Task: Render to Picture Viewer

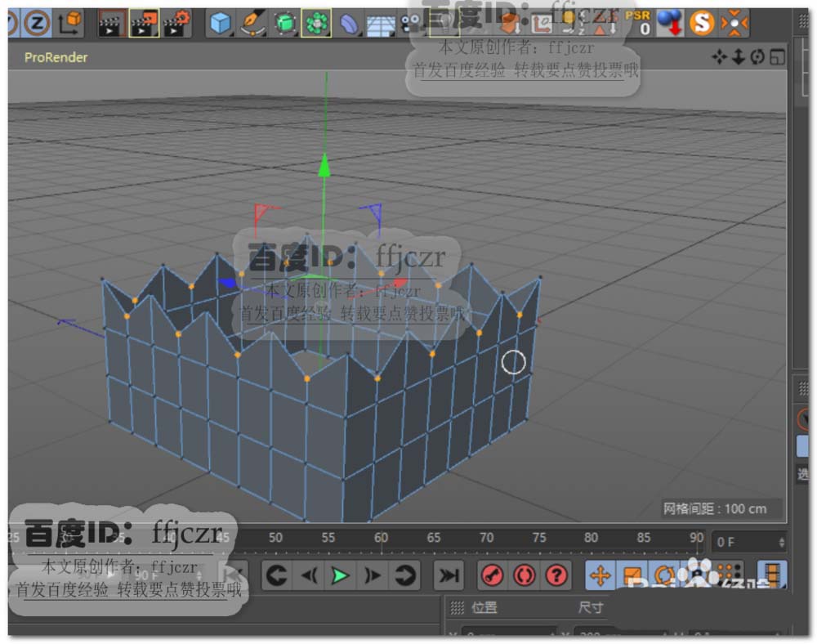Action: pyautogui.click(x=145, y=23)
